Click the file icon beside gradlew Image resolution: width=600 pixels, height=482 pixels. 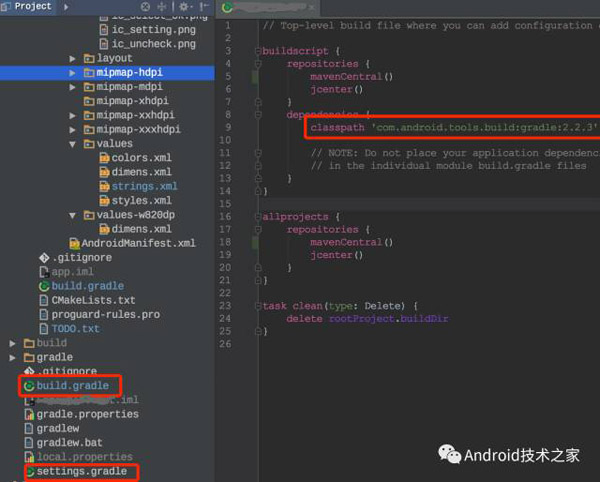tap(29, 428)
